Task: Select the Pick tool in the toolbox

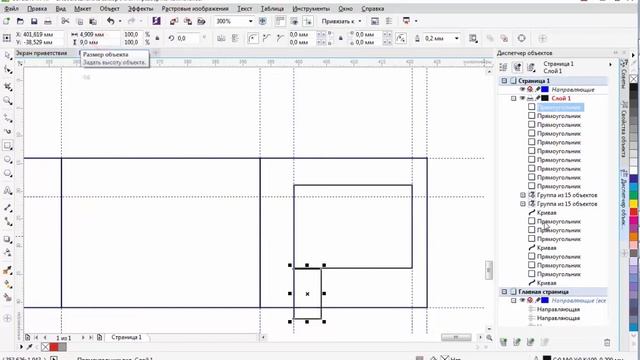Action: 7,55
